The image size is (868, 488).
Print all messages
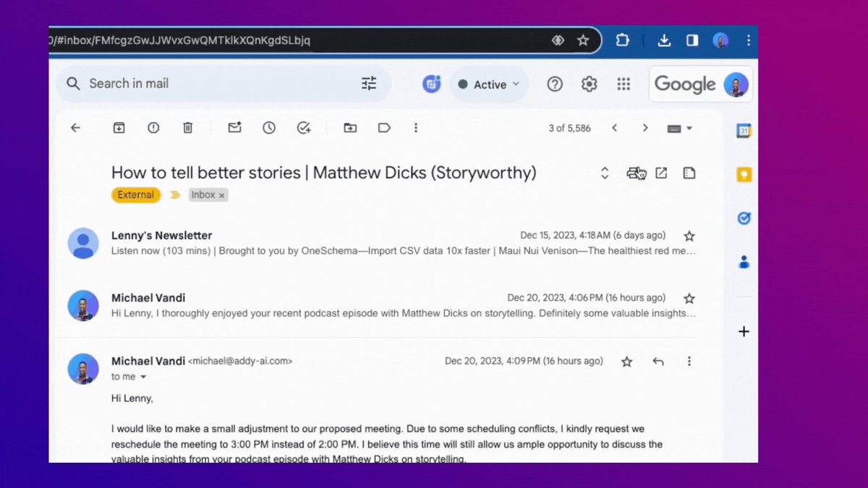(x=635, y=173)
